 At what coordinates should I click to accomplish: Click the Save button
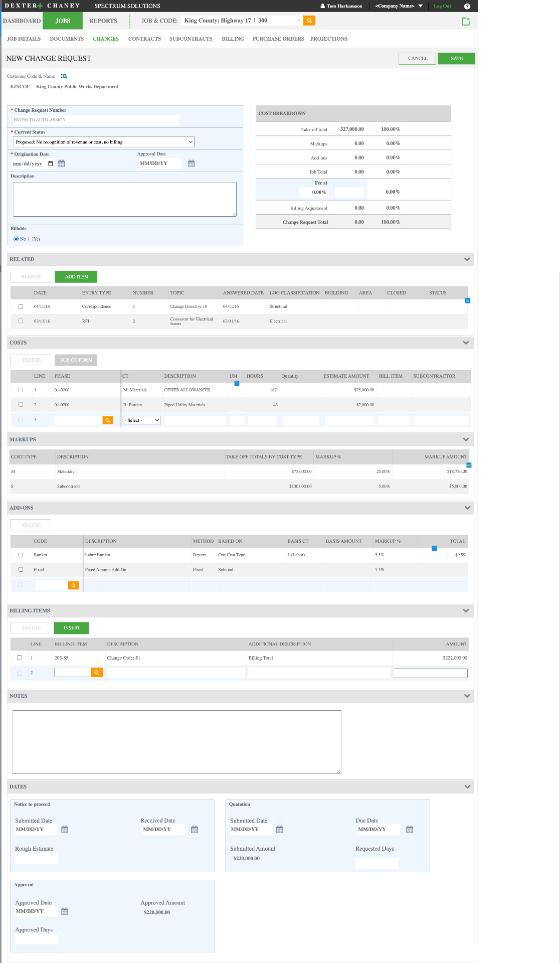456,58
